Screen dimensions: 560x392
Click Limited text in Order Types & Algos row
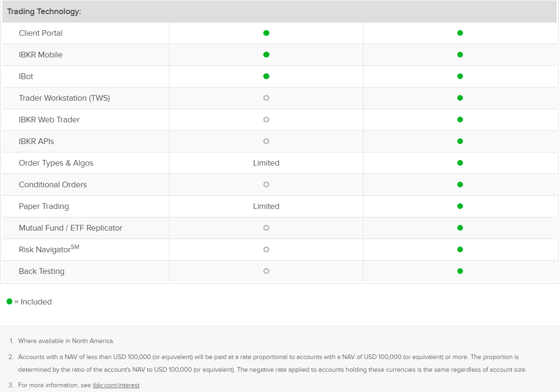pos(266,163)
